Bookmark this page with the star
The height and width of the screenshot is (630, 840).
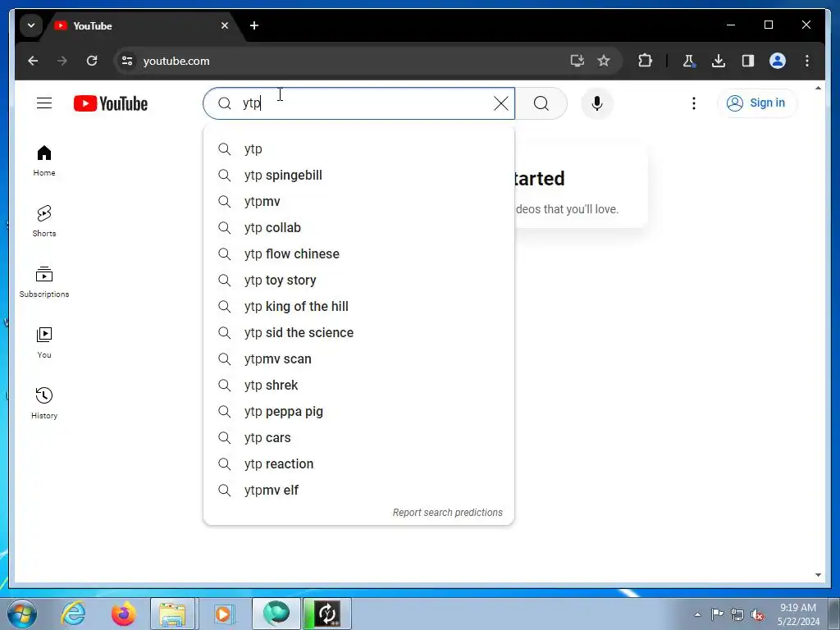click(604, 61)
